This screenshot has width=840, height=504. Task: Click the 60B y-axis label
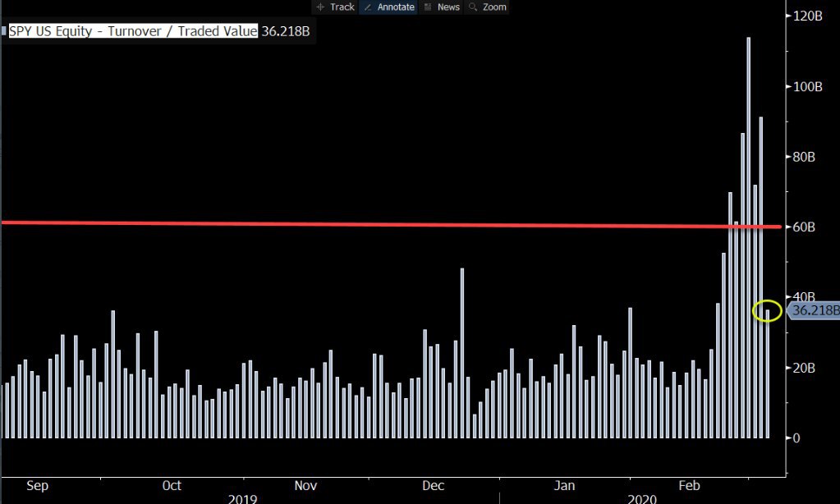point(804,227)
